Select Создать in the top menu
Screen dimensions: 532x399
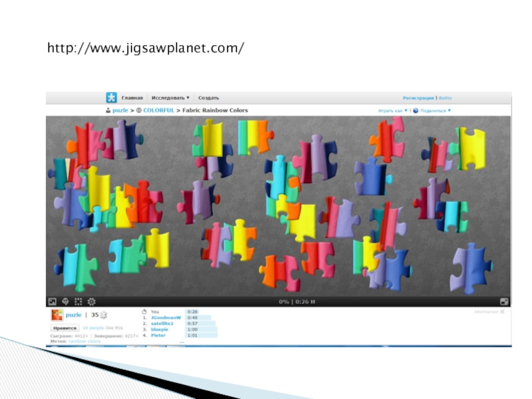coord(208,98)
